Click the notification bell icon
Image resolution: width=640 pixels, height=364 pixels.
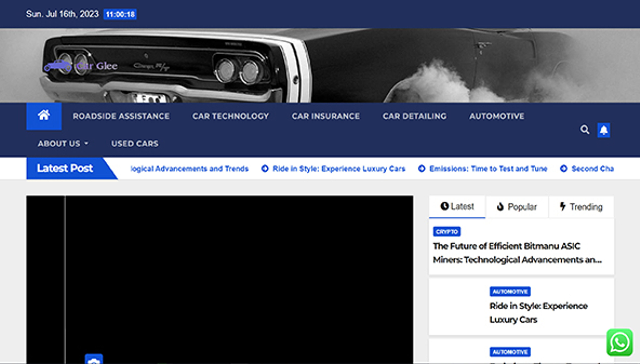pos(603,130)
